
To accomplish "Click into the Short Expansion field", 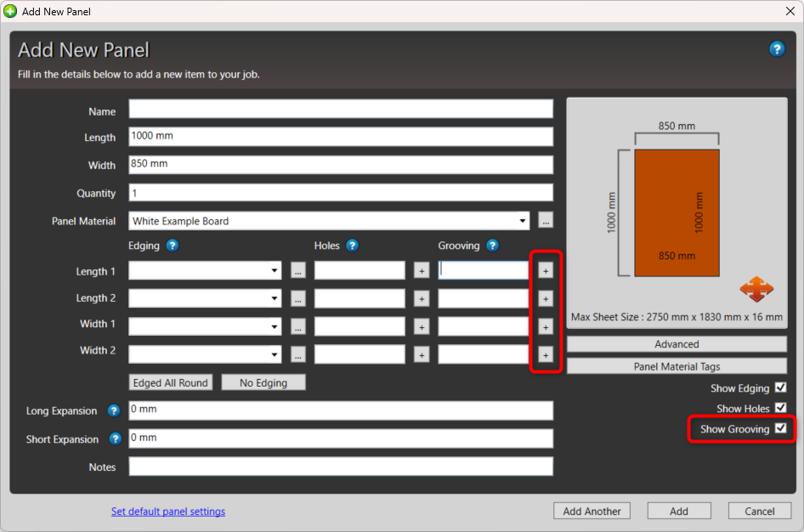I will click(341, 439).
